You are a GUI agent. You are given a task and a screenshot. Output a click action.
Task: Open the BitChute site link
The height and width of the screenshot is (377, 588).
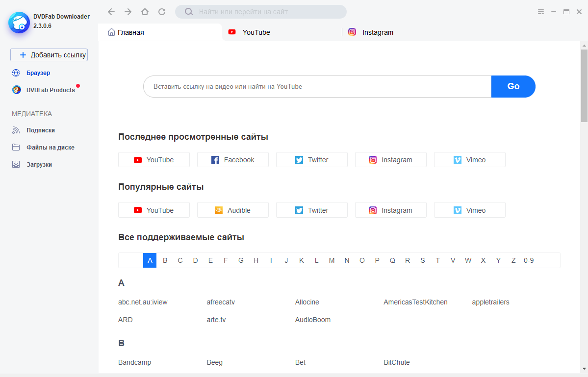tap(397, 362)
